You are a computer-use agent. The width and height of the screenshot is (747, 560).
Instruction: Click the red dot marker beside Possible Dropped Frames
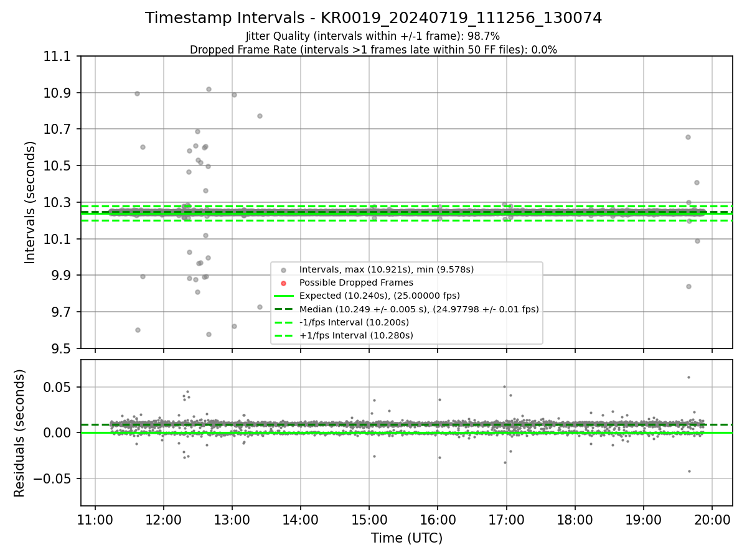[283, 283]
